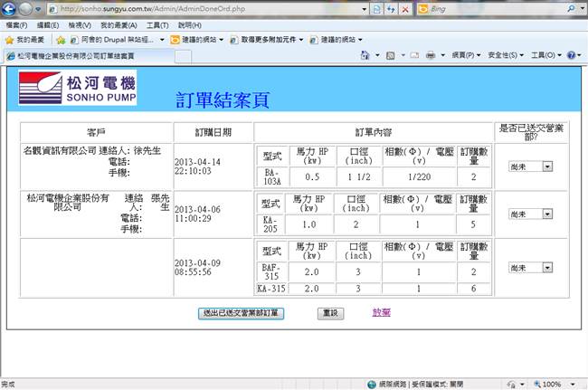The width and height of the screenshot is (588, 390).
Task: Click the blank new tab button
Action: (183, 57)
